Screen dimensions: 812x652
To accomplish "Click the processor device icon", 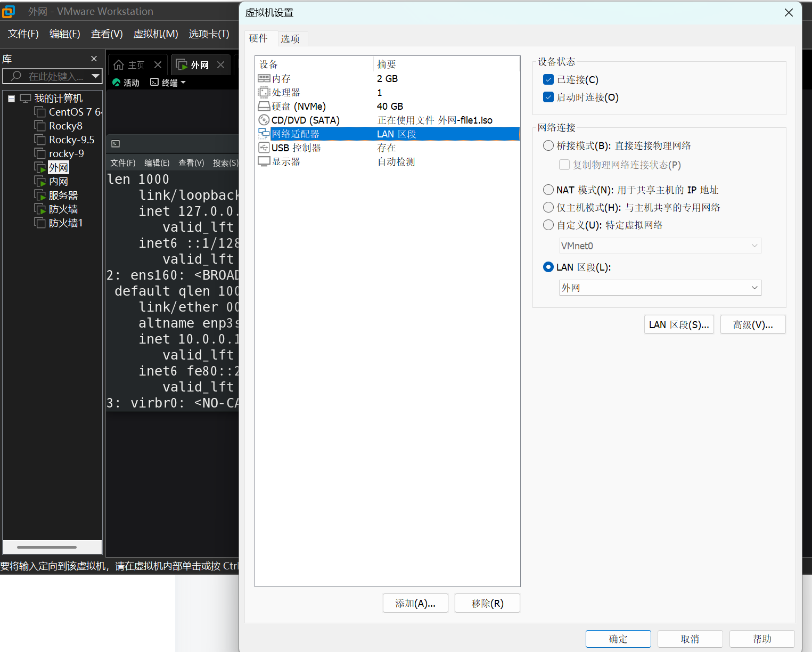I will click(x=264, y=92).
